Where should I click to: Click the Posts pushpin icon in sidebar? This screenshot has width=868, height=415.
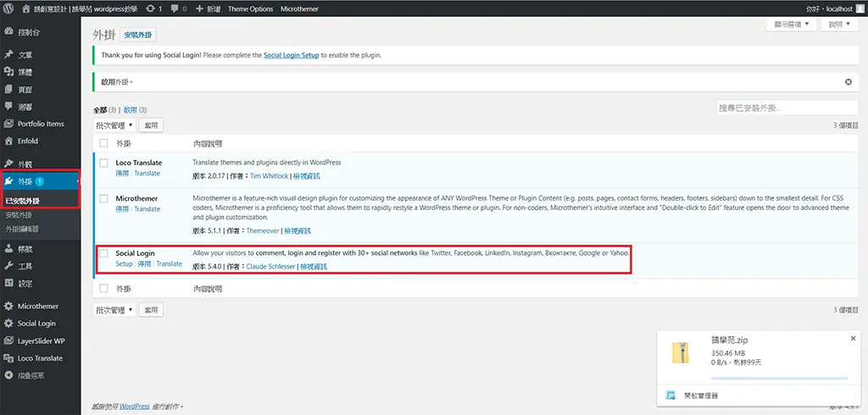[8, 55]
